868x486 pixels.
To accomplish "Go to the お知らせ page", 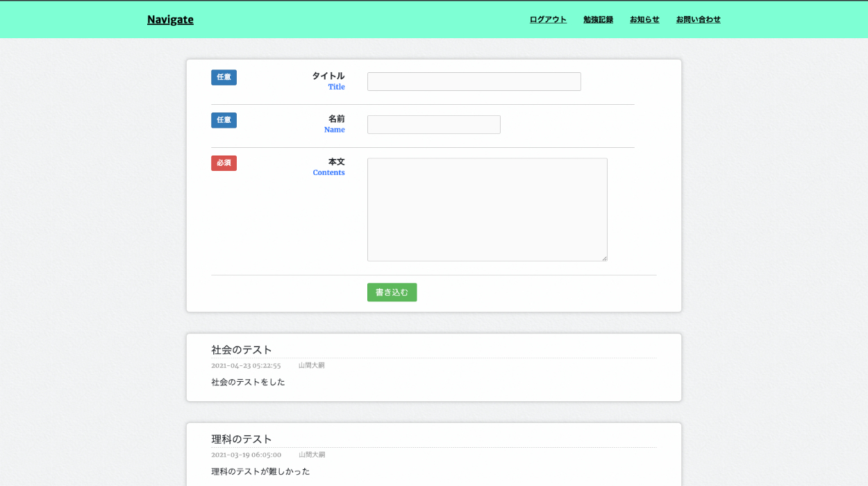I will pyautogui.click(x=644, y=19).
